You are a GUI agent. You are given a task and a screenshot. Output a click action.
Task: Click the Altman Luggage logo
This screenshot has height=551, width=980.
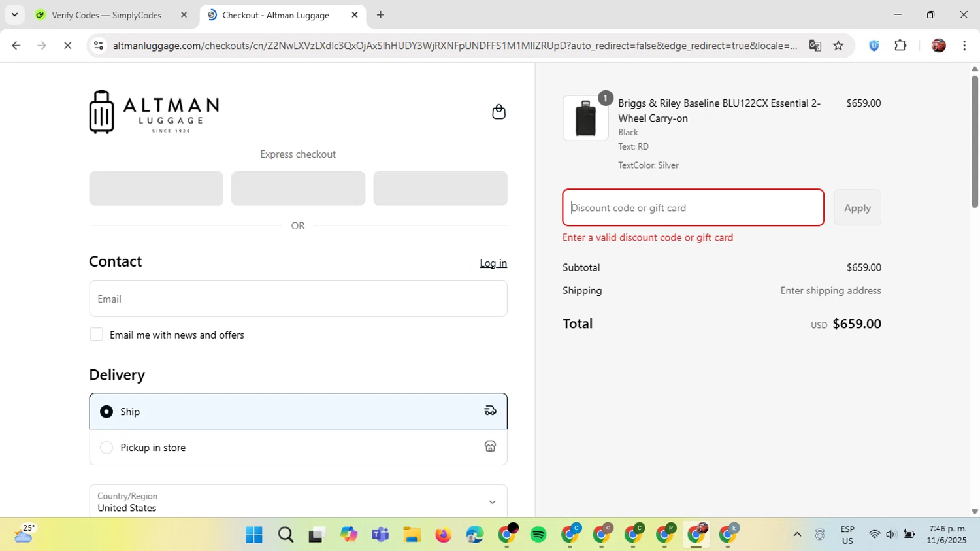(x=154, y=112)
